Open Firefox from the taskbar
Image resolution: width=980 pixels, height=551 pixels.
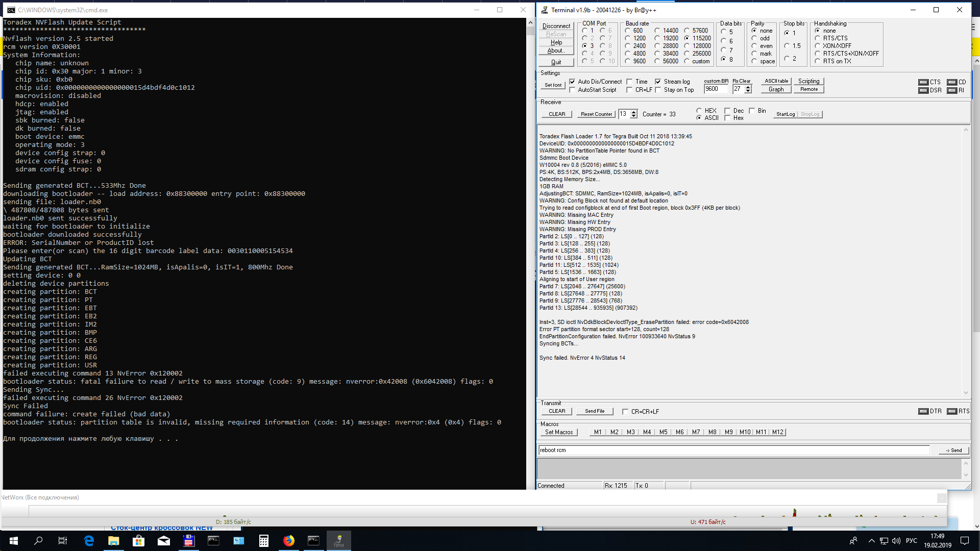pyautogui.click(x=289, y=541)
